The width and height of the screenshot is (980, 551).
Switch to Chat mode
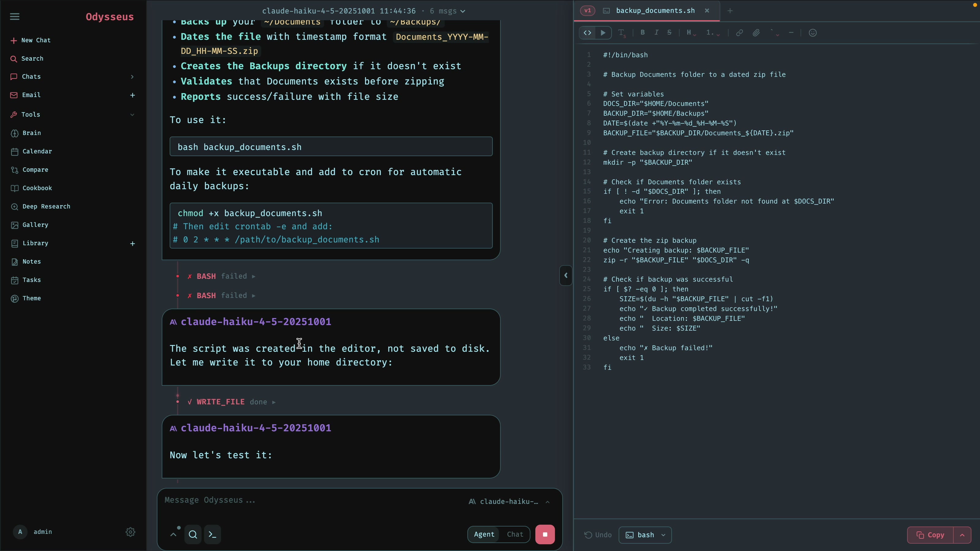click(x=515, y=534)
